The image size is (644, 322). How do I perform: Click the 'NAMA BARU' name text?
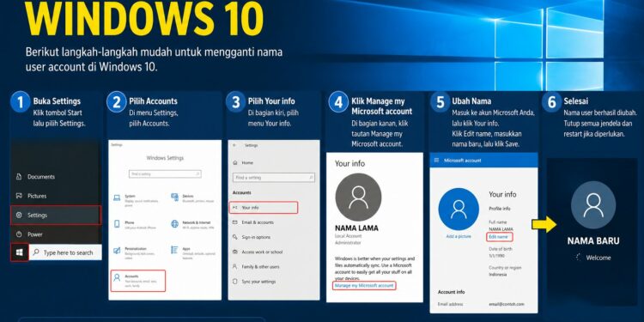593,241
